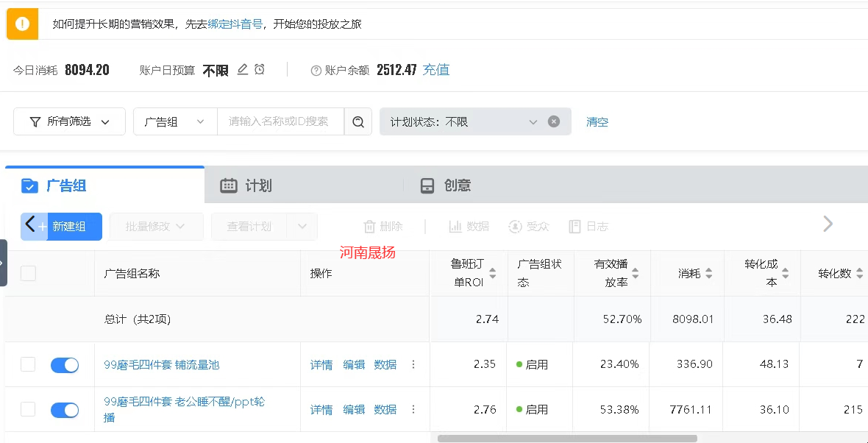Open the 广告组 search type dropdown
This screenshot has height=443, width=868.
pyautogui.click(x=174, y=121)
